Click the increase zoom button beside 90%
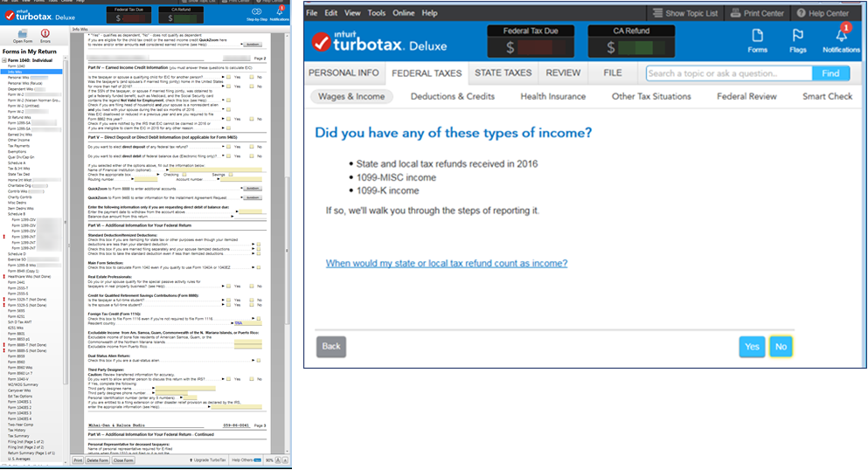This screenshot has width=868, height=470. pyautogui.click(x=286, y=460)
